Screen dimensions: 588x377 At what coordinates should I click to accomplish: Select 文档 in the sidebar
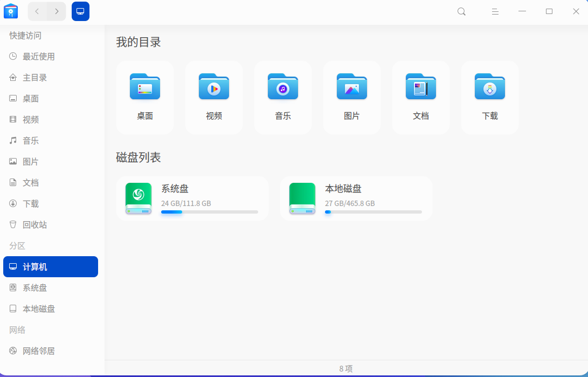tap(51, 182)
